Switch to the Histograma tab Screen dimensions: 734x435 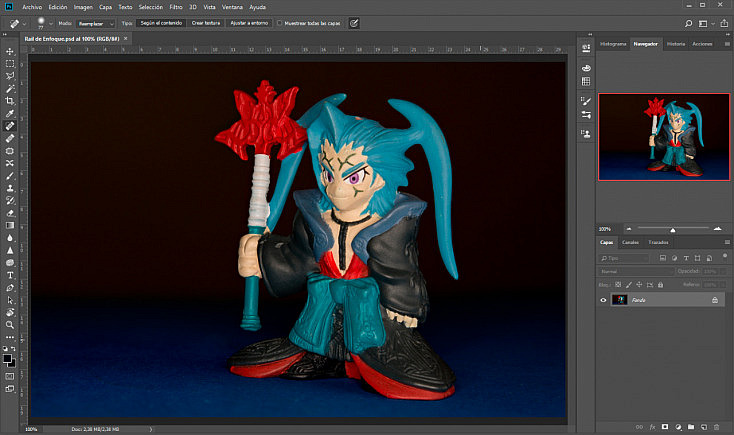pyautogui.click(x=613, y=44)
